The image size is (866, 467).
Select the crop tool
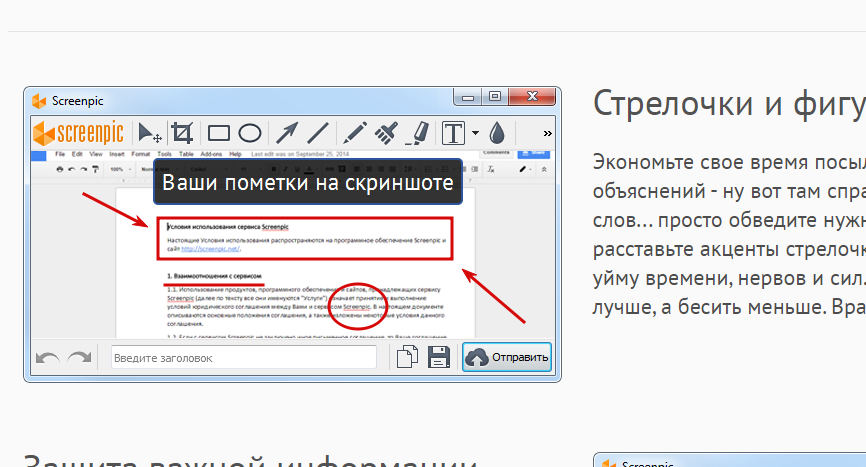pyautogui.click(x=182, y=133)
